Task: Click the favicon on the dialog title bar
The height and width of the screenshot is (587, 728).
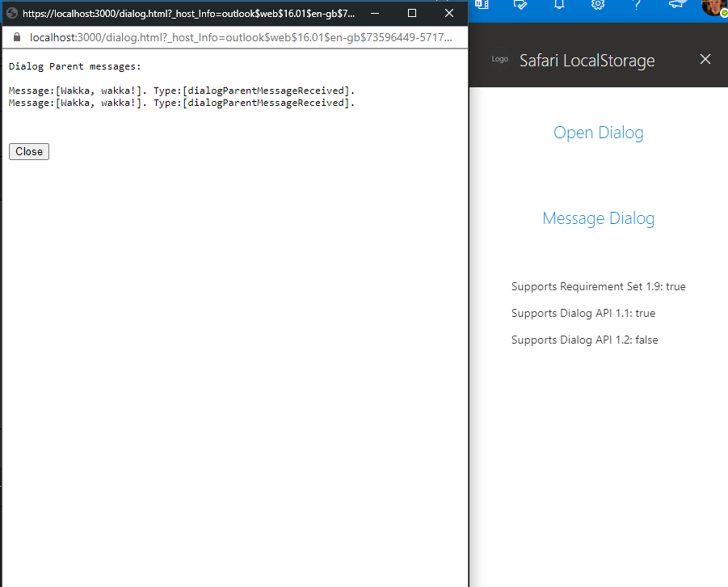Action: pos(11,12)
